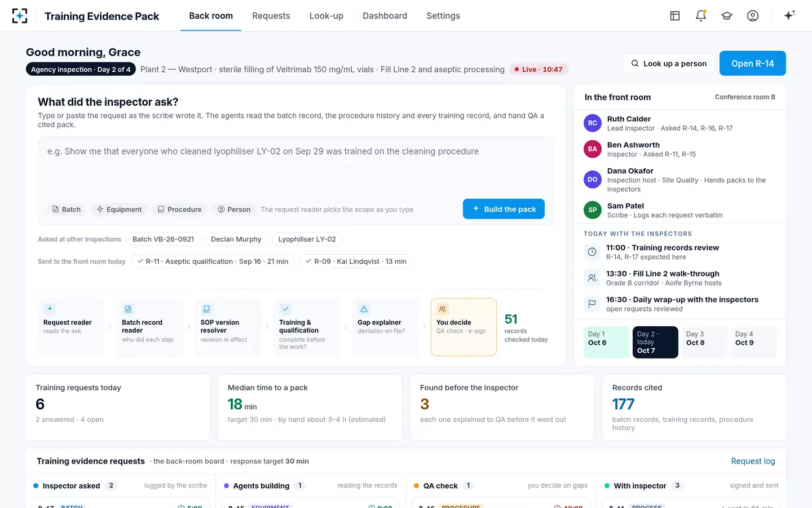812x508 pixels.
Task: Toggle the Equipment scope chip
Action: coord(119,209)
